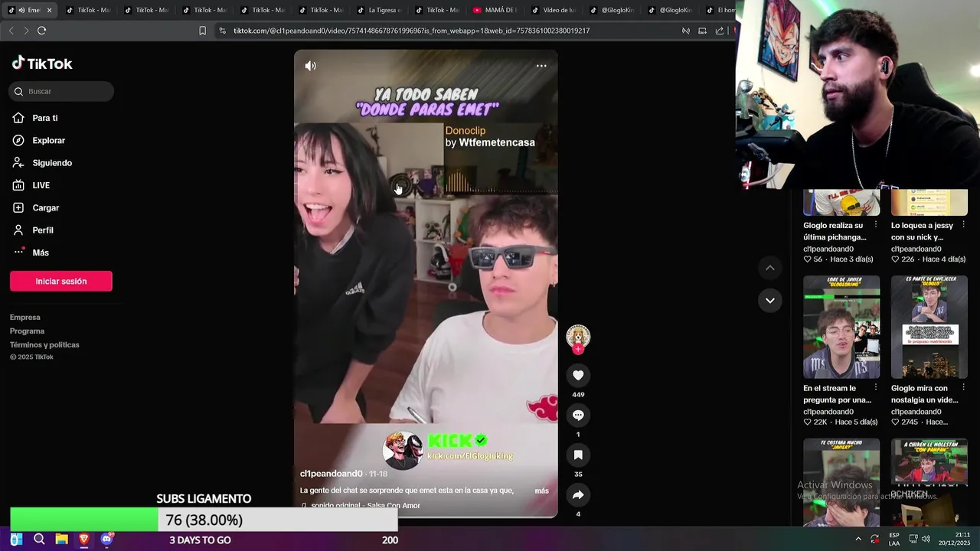Viewport: 980px width, 551px height.
Task: Share the video with arrow icon
Action: [x=578, y=495]
